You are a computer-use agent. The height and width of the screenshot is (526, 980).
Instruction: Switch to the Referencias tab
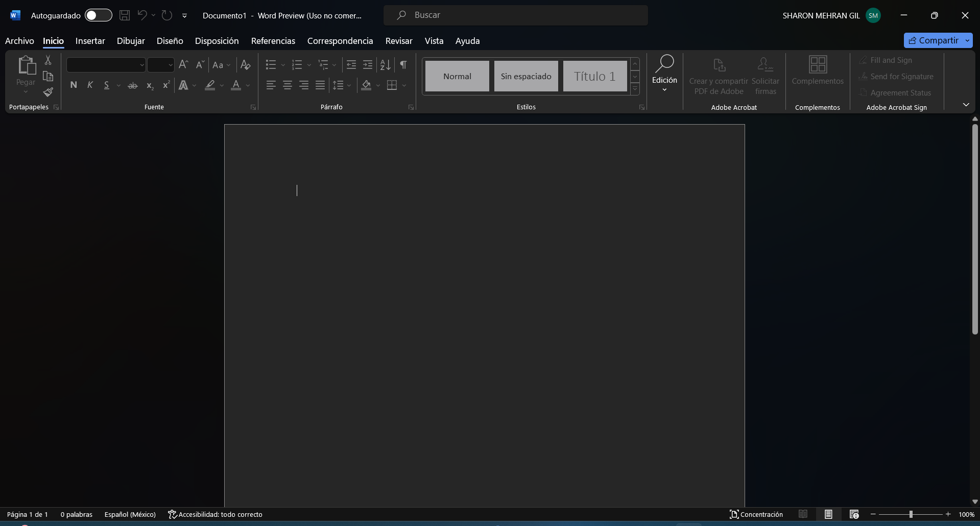(x=273, y=41)
